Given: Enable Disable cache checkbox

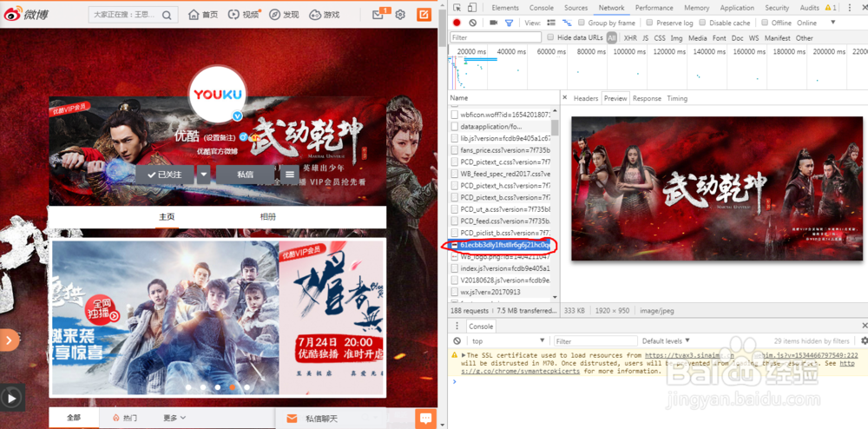Looking at the screenshot, I should [x=702, y=23].
